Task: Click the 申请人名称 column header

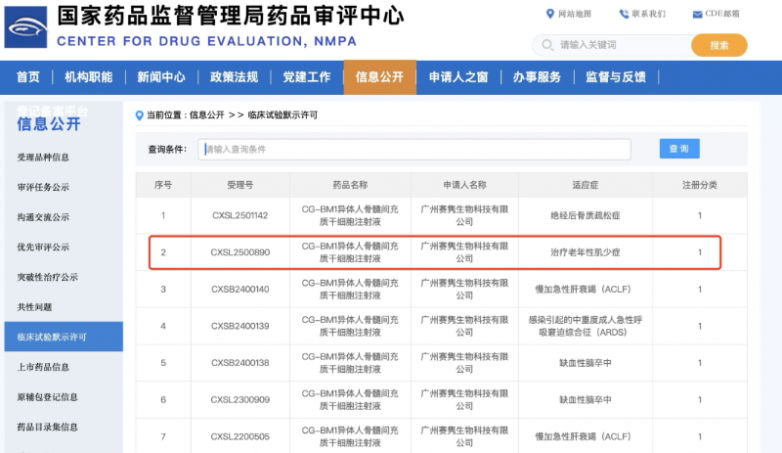Action: coord(464,185)
